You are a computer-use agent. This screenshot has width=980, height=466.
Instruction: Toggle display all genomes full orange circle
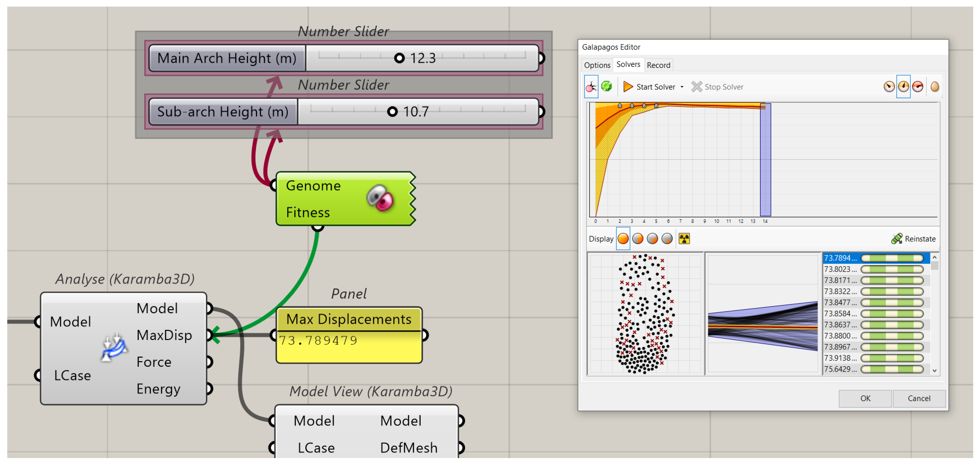coord(623,239)
